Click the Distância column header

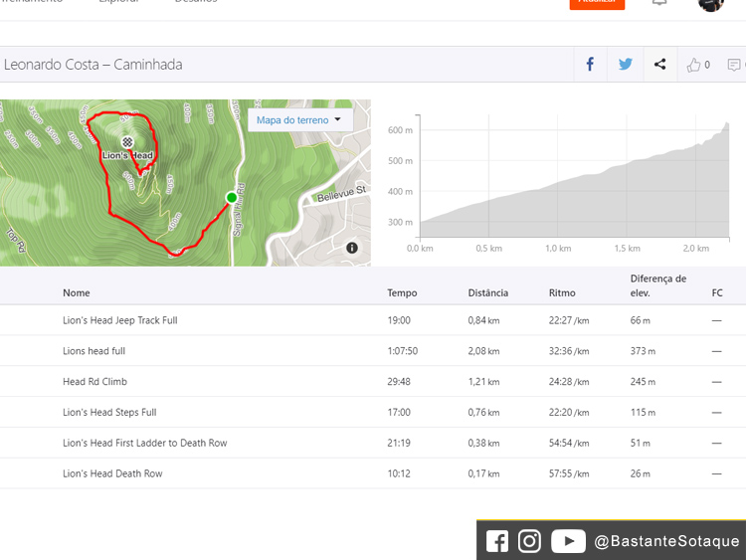(x=488, y=292)
